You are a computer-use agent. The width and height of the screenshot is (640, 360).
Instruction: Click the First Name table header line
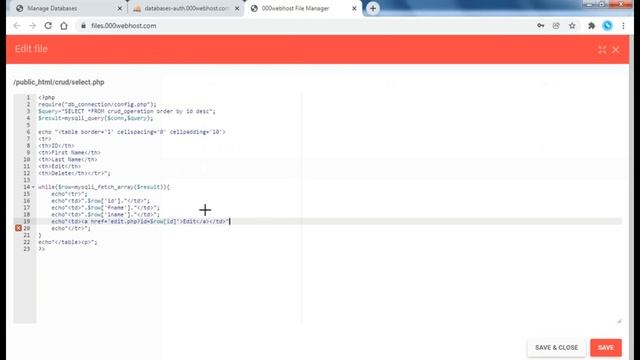pyautogui.click(x=69, y=153)
